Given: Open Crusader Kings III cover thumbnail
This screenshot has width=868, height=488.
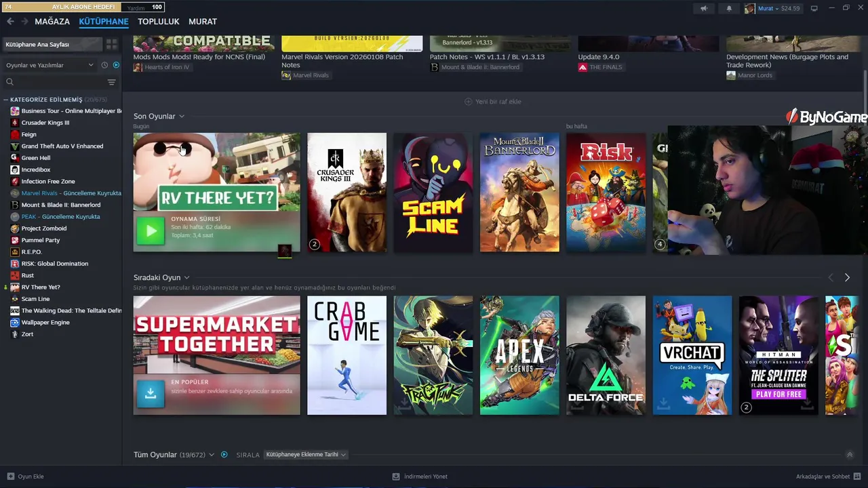Looking at the screenshot, I should coord(347,192).
